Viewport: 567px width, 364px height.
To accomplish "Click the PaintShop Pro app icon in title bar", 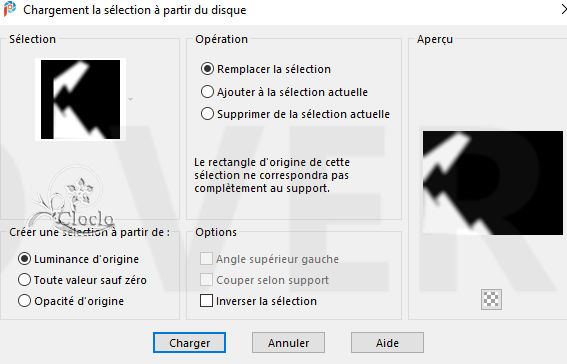I will [x=10, y=9].
